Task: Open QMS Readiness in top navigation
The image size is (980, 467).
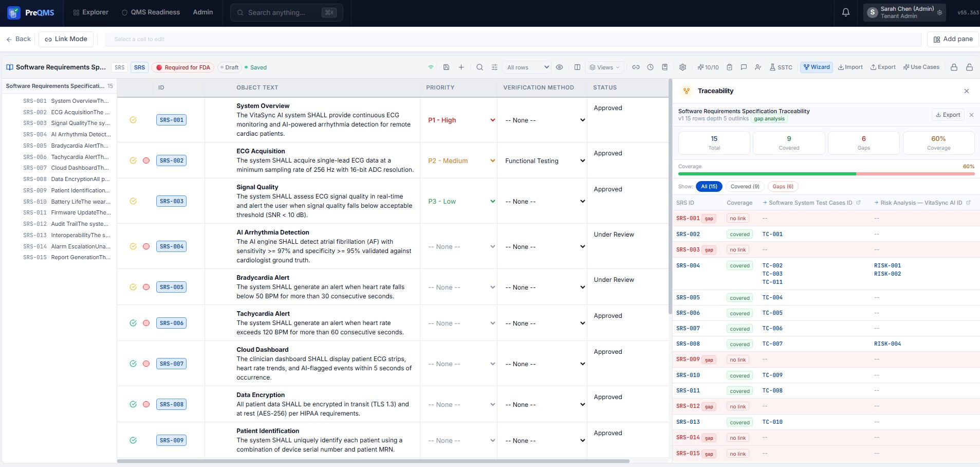Action: pyautogui.click(x=151, y=12)
